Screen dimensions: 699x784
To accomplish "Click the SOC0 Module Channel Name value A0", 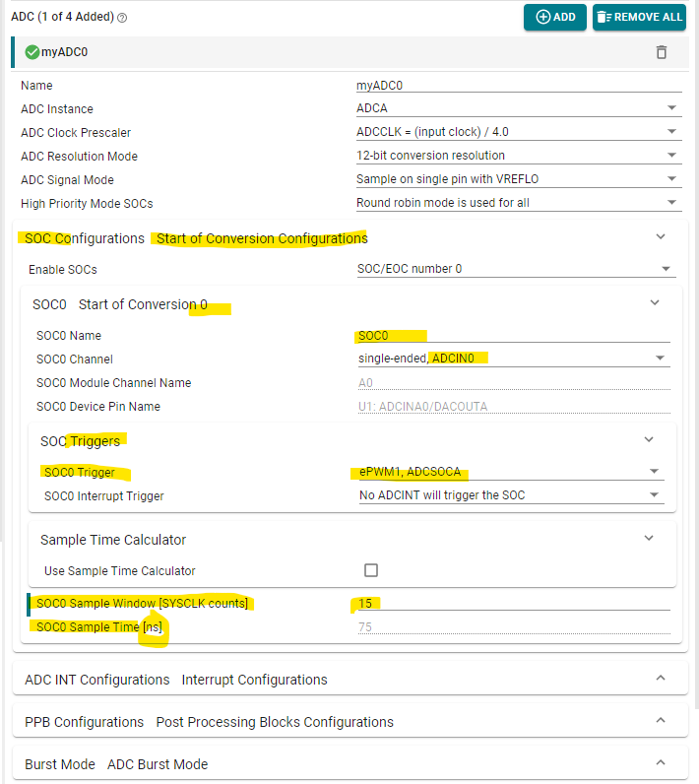I will click(x=514, y=383).
